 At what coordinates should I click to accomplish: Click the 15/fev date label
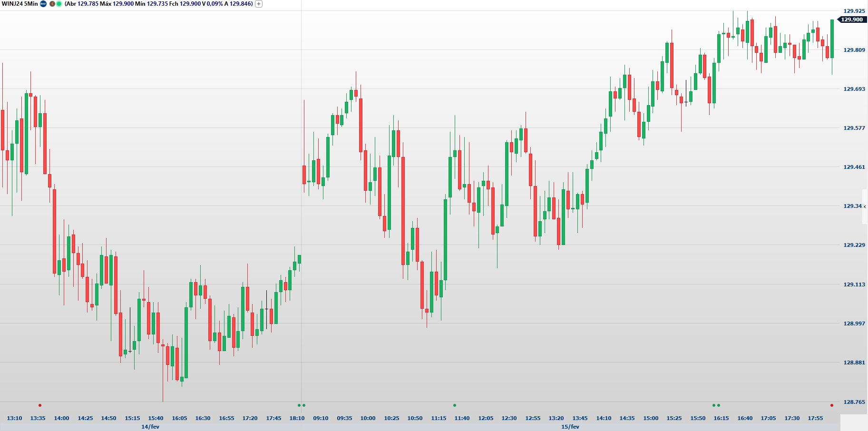click(570, 427)
